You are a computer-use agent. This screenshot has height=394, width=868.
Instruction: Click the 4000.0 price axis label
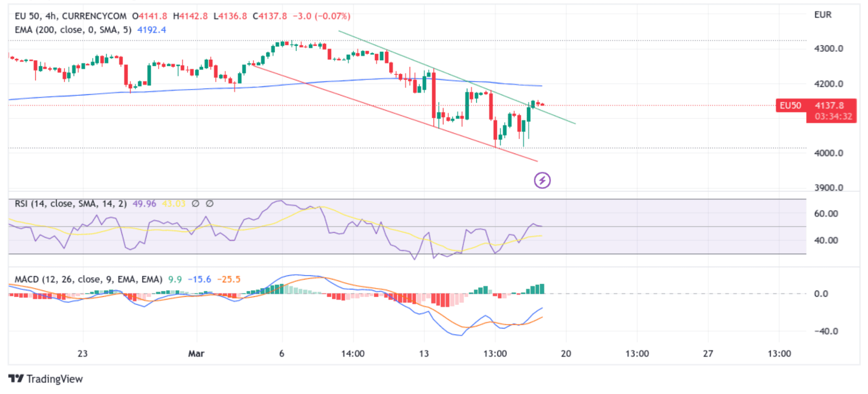tap(828, 153)
